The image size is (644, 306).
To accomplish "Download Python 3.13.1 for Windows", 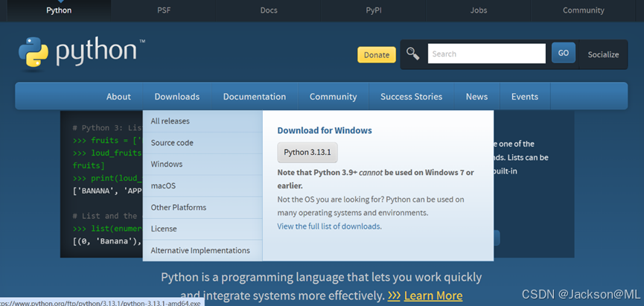I will [x=307, y=153].
